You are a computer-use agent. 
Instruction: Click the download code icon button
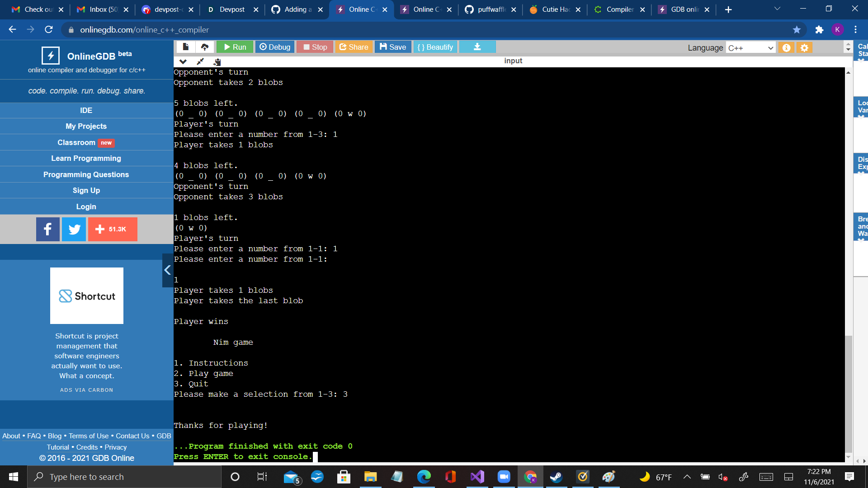coord(477,47)
